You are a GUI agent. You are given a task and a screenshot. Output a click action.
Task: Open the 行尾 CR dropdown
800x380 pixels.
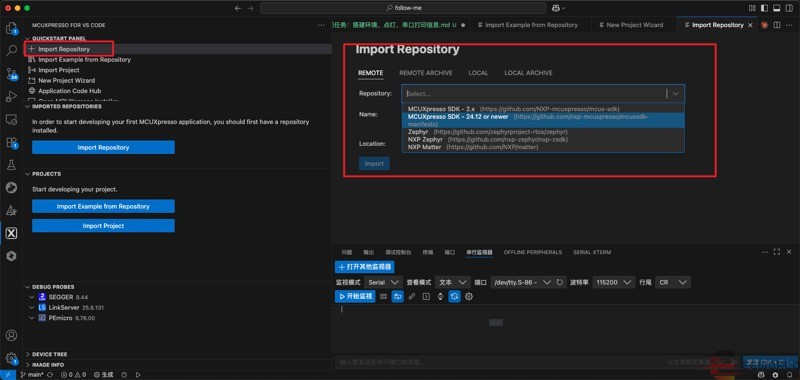click(672, 282)
